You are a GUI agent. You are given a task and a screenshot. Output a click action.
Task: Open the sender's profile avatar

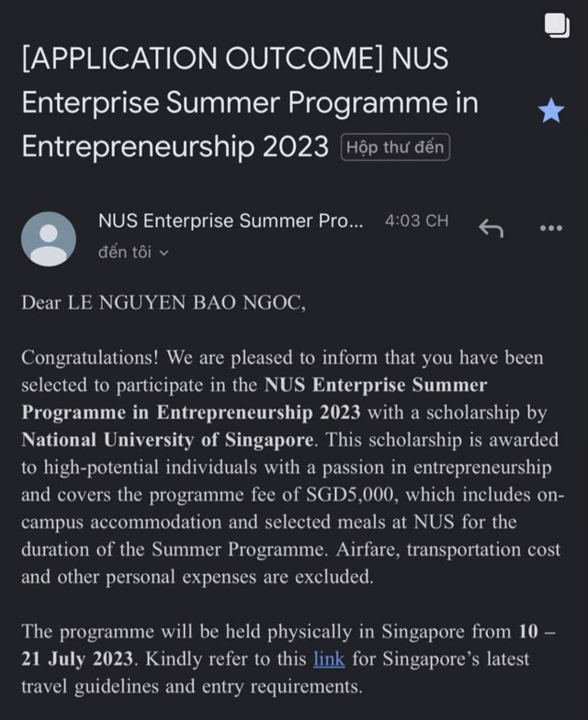pos(48,239)
